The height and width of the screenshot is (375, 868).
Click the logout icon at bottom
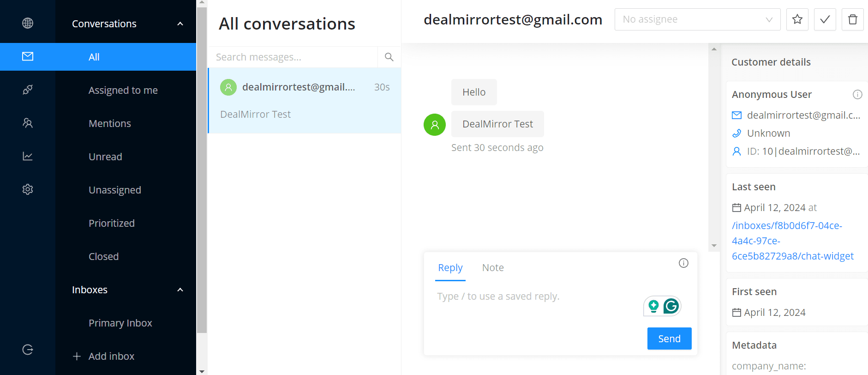[x=28, y=350]
